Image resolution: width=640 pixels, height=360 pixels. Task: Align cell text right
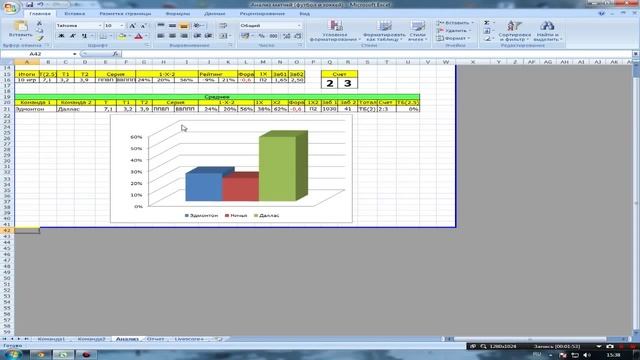[x=184, y=36]
